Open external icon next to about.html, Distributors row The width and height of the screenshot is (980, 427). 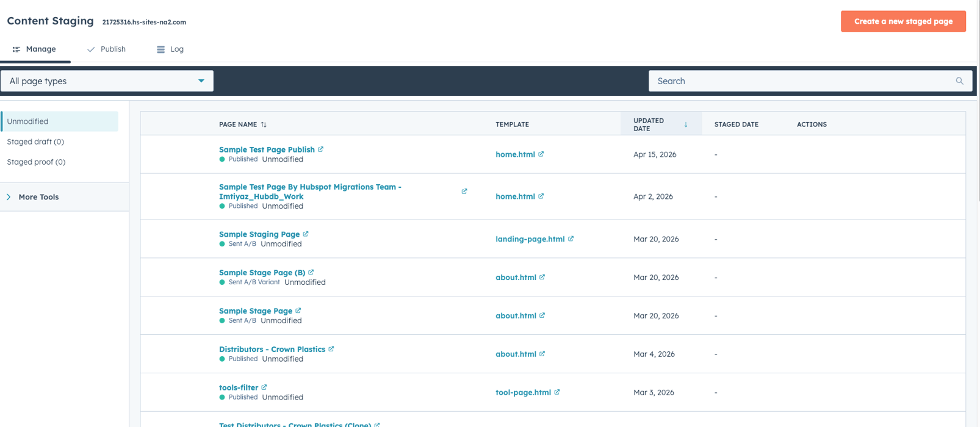[x=542, y=354]
